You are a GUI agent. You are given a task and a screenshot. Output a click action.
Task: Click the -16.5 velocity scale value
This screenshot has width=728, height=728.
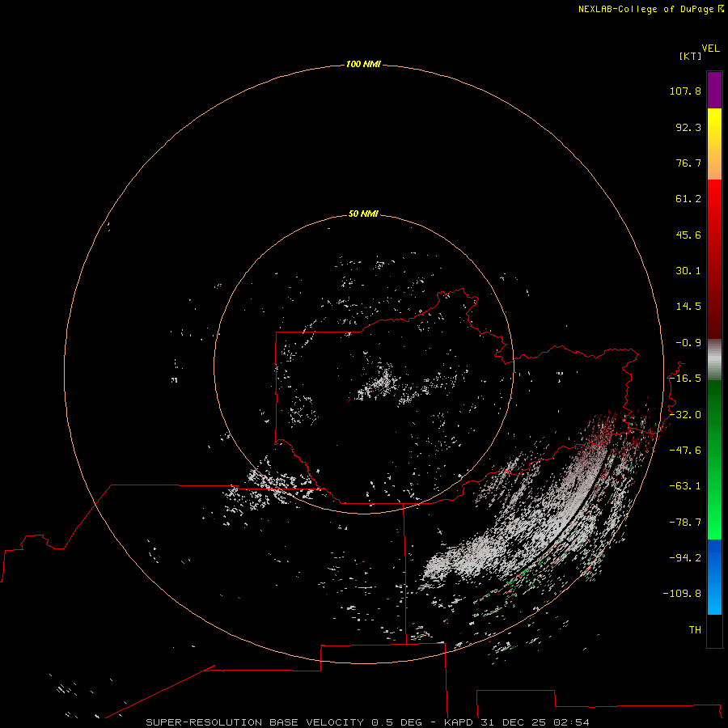pos(685,379)
